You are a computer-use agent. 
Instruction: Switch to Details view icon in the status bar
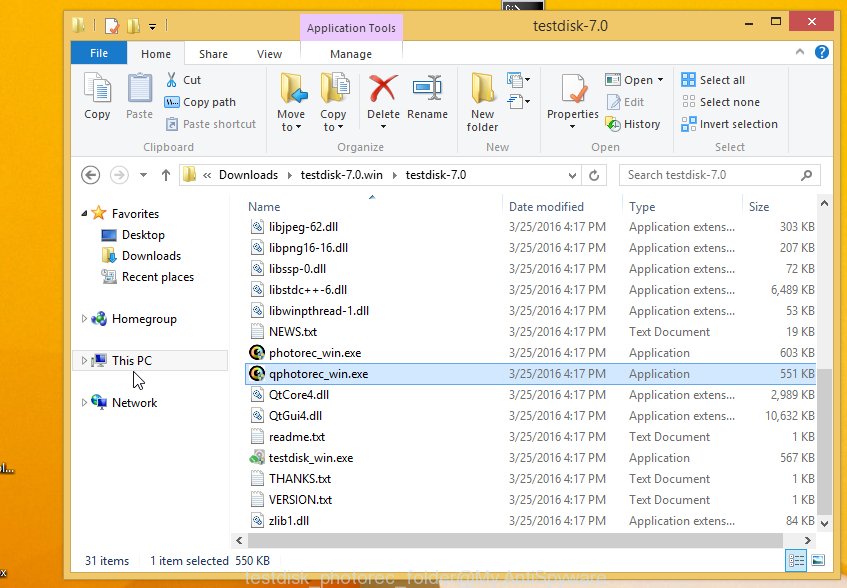(x=796, y=560)
